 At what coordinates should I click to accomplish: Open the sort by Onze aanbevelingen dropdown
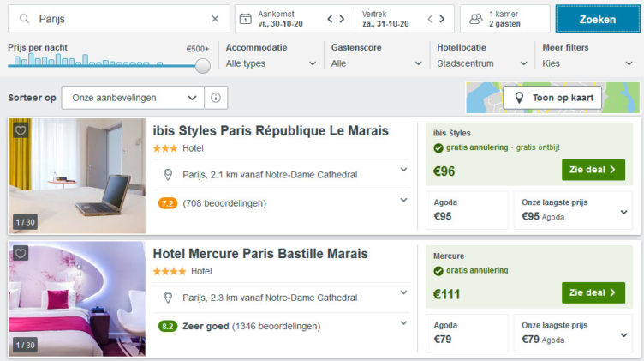tap(133, 98)
